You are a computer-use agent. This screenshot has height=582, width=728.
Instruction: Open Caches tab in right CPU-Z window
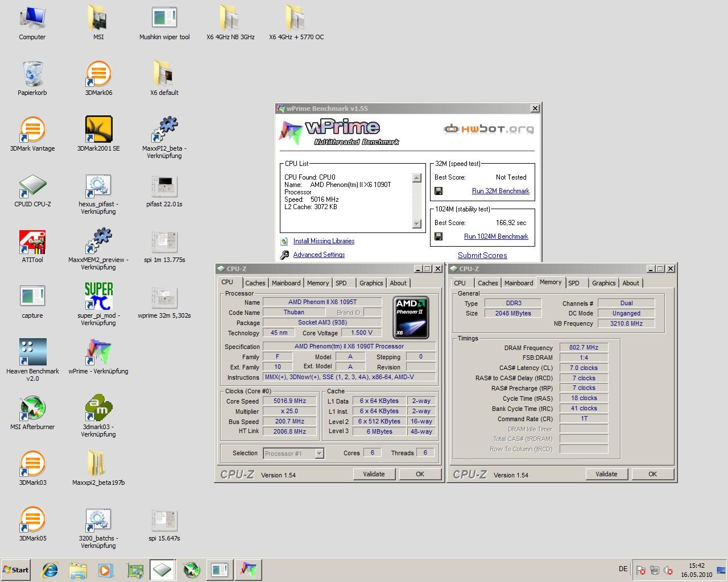click(x=487, y=283)
